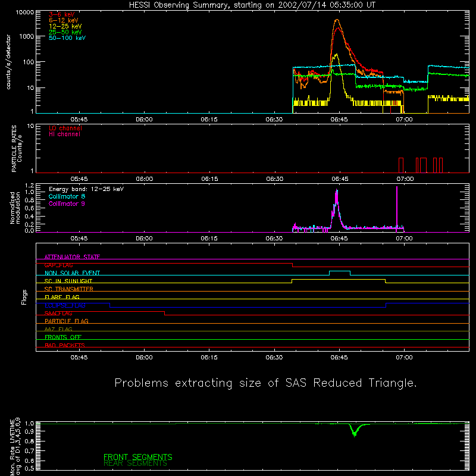Image resolution: width=476 pixels, height=476 pixels.
Task: Select the 50-100 keV legend label
Action: click(x=67, y=38)
